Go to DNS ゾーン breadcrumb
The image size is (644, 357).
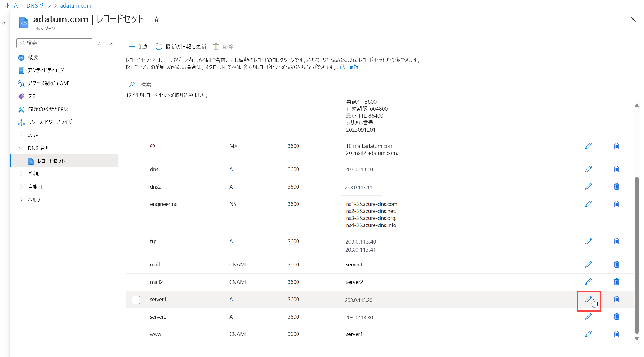[x=39, y=5]
